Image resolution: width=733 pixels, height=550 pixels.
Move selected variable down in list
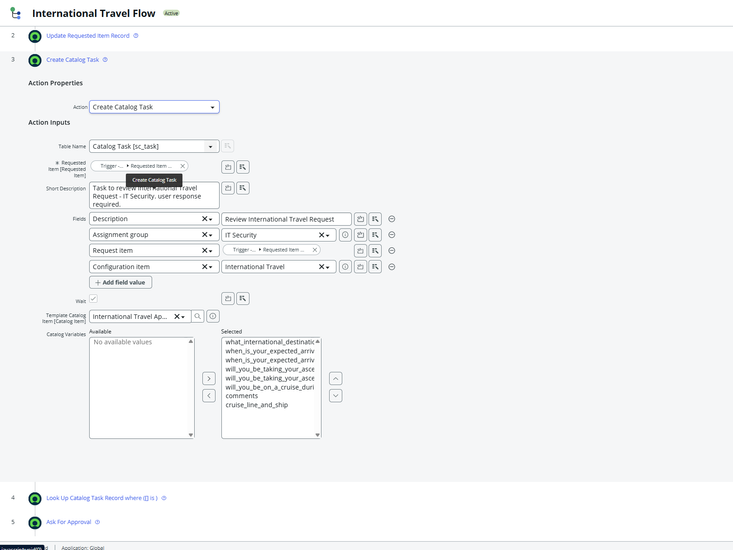coord(335,396)
